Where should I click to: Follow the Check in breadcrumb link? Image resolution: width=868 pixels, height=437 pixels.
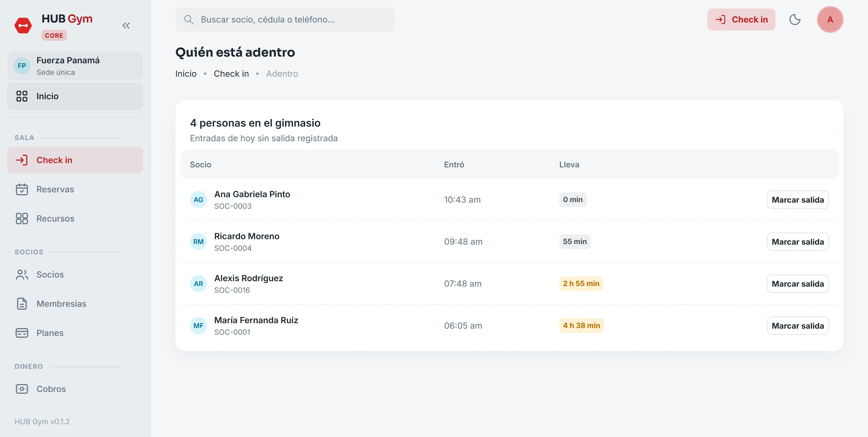pos(231,73)
